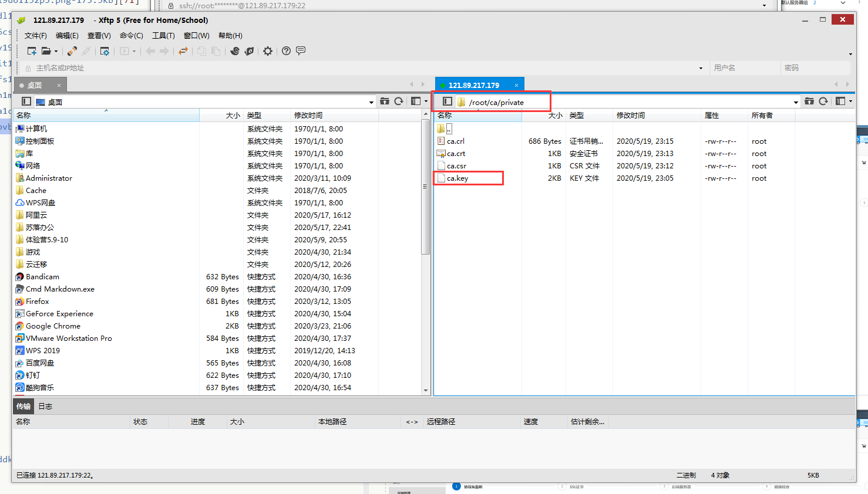Create a new session in Xftp
The width and height of the screenshot is (868, 494).
click(32, 51)
